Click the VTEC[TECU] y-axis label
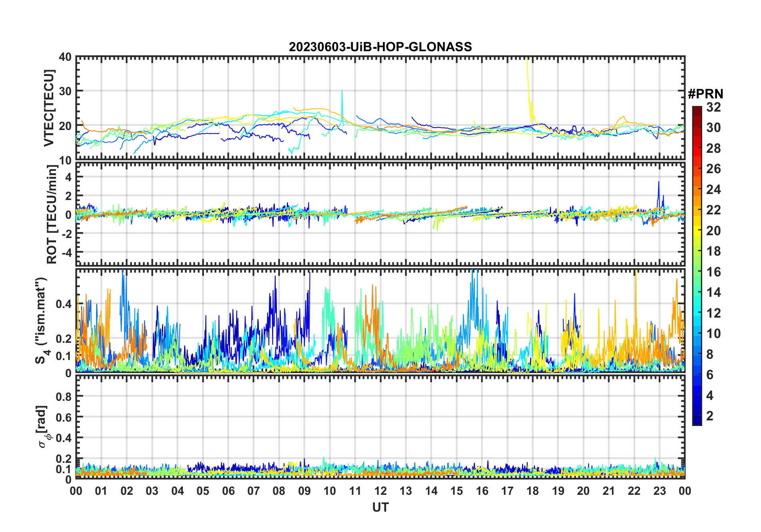Image resolution: width=761 pixels, height=532 pixels. click(x=49, y=108)
